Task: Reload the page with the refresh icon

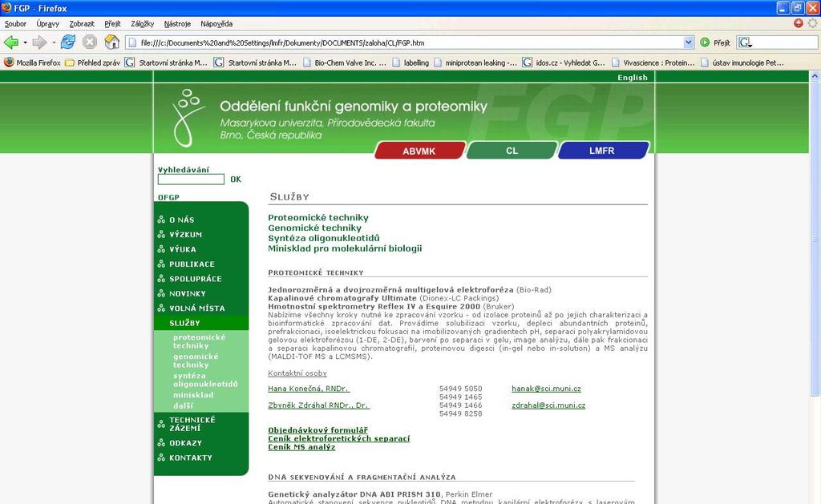Action: 68,42
